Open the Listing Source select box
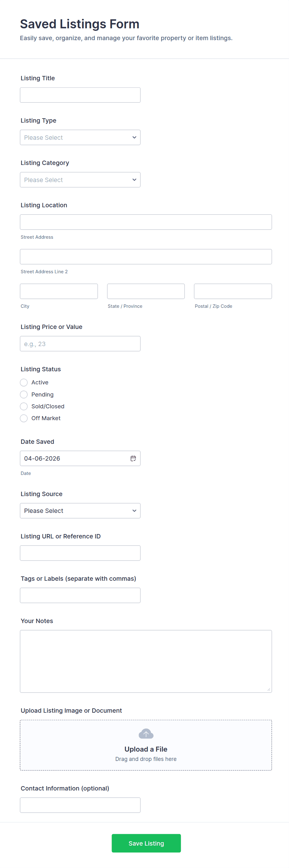 pyautogui.click(x=80, y=511)
